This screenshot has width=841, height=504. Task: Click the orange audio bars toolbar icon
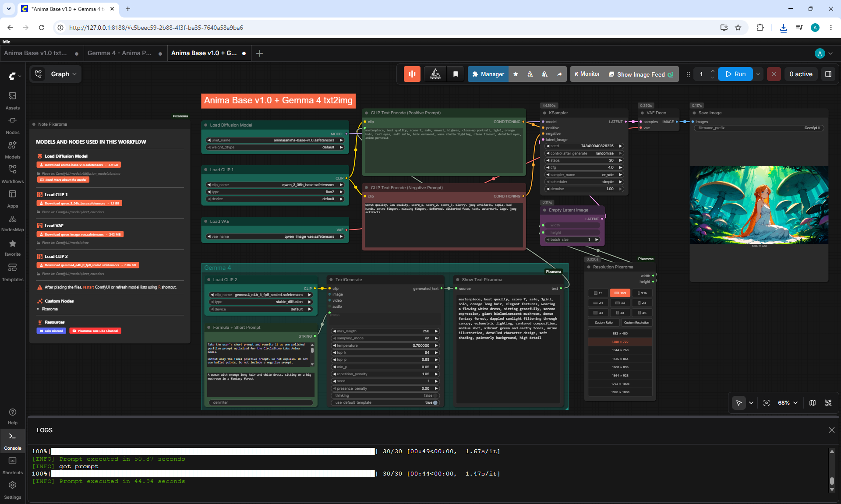(x=412, y=74)
